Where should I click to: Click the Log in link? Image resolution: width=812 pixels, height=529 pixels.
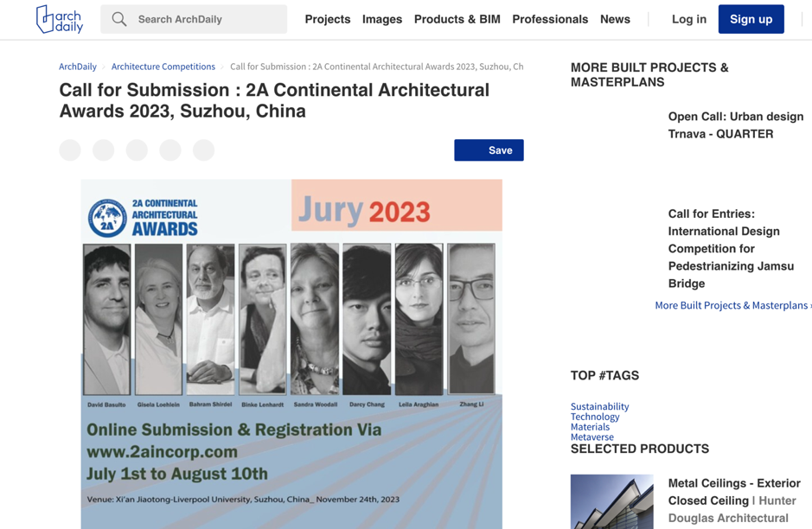tap(688, 19)
